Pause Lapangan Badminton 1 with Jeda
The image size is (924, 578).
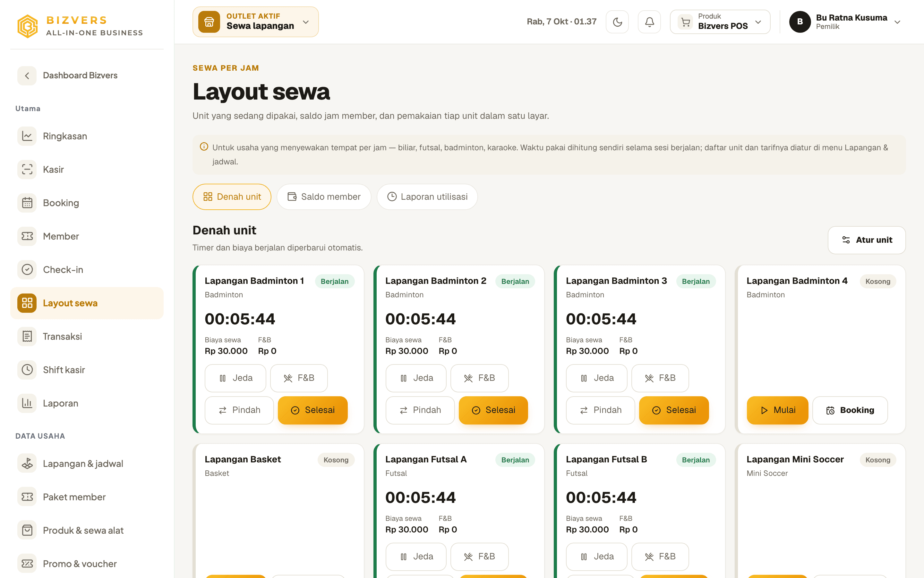coord(235,378)
